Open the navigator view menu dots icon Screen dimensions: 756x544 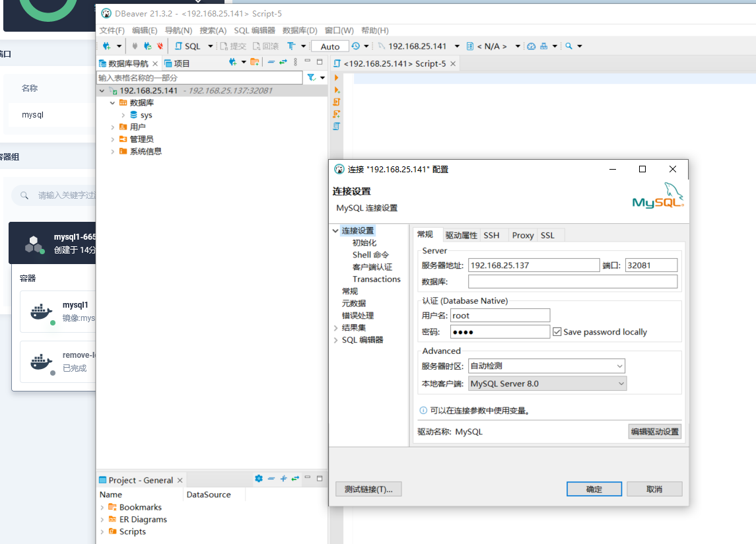[x=296, y=62]
